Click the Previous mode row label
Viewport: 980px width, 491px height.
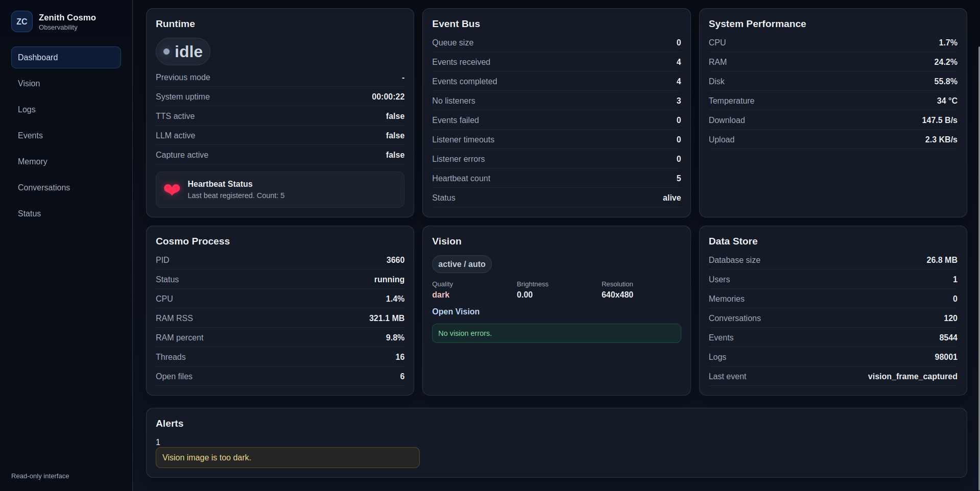183,77
